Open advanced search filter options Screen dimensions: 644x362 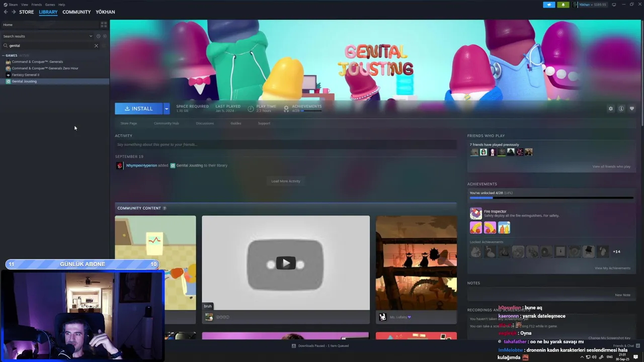(x=105, y=45)
